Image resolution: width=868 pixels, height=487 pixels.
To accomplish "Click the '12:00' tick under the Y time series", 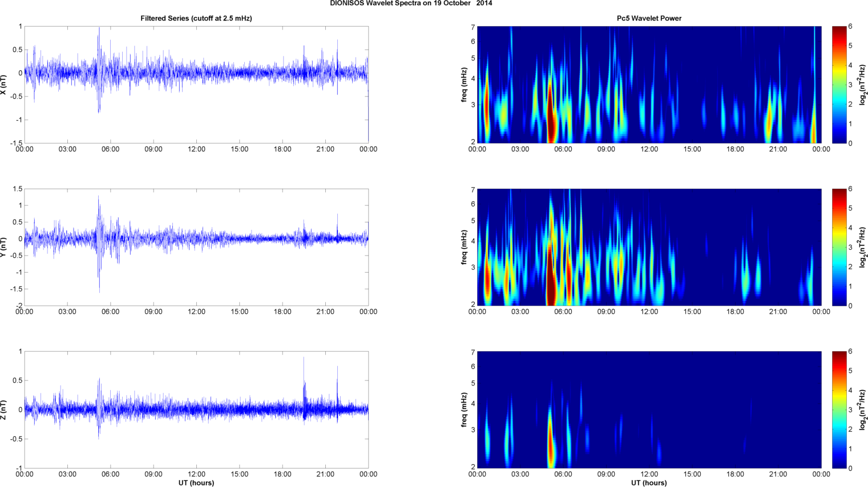I will pos(196,312).
